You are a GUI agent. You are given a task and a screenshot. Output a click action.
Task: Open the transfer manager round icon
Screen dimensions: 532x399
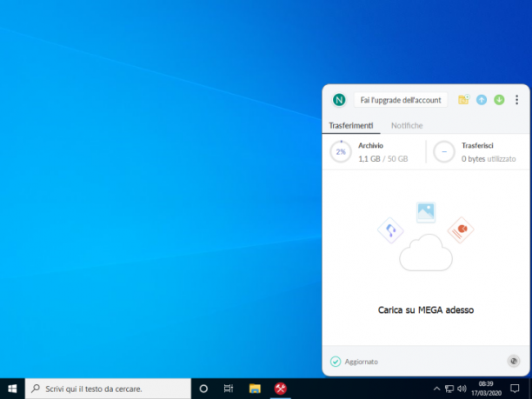point(514,361)
